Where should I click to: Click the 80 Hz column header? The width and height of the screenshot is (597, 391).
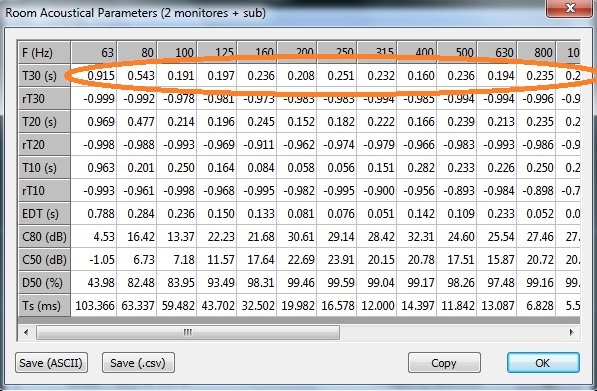137,53
